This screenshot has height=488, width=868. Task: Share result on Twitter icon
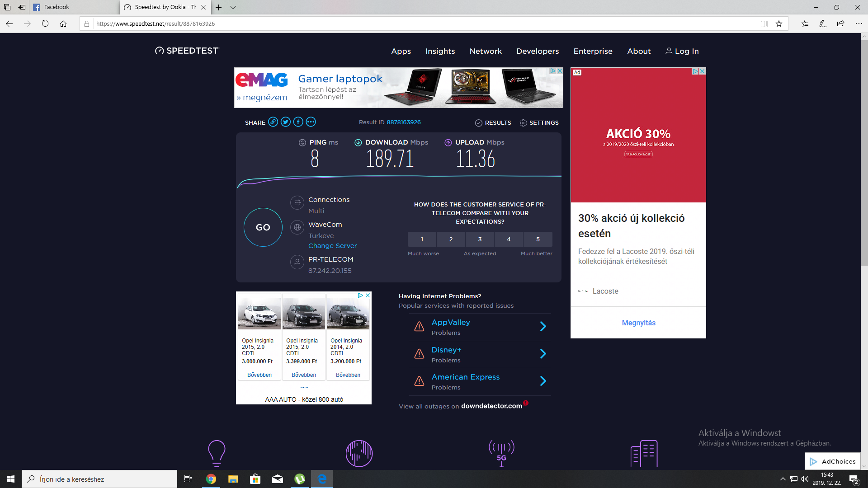286,122
